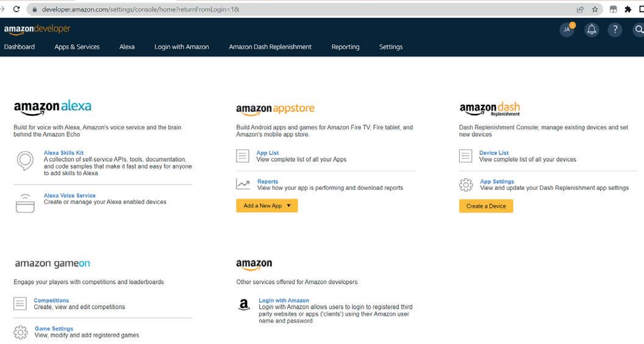Click the Reports chart icon
The image size is (644, 344).
click(x=243, y=184)
